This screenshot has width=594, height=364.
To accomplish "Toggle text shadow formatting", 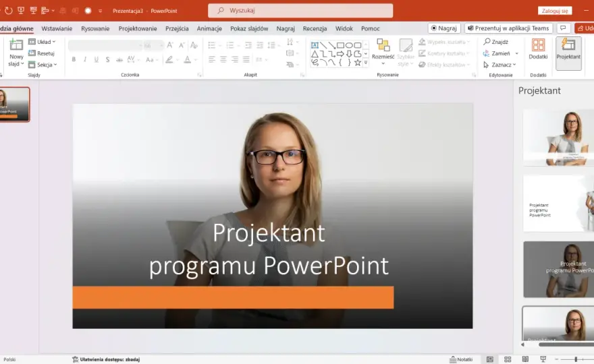I will coord(107,59).
